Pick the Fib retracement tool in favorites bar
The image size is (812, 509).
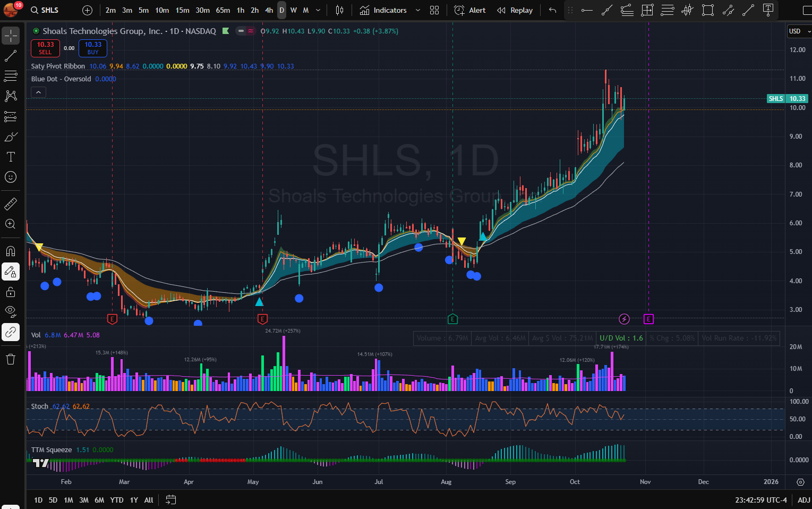click(627, 10)
